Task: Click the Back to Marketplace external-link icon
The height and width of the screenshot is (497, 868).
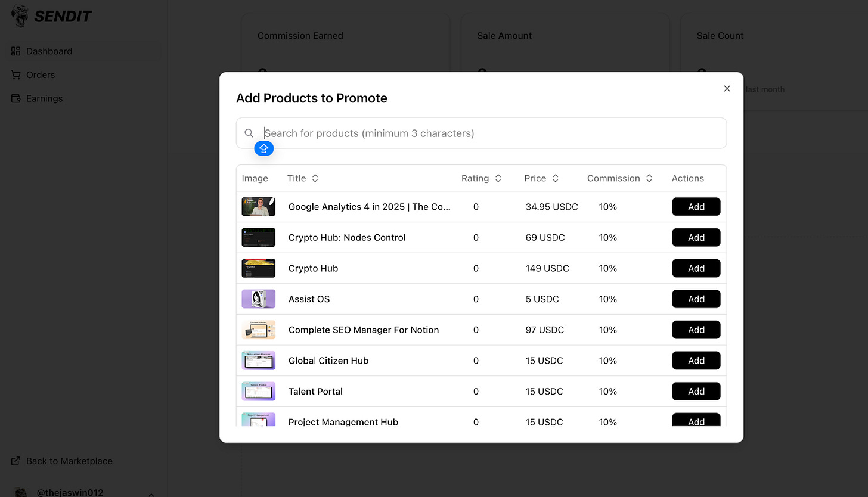Action: click(x=16, y=461)
